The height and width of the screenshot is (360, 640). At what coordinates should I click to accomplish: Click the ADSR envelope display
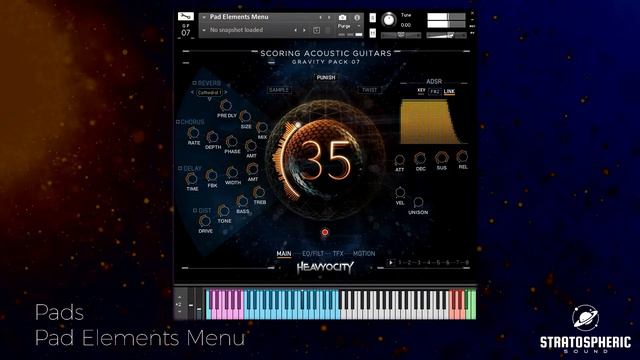[x=433, y=122]
